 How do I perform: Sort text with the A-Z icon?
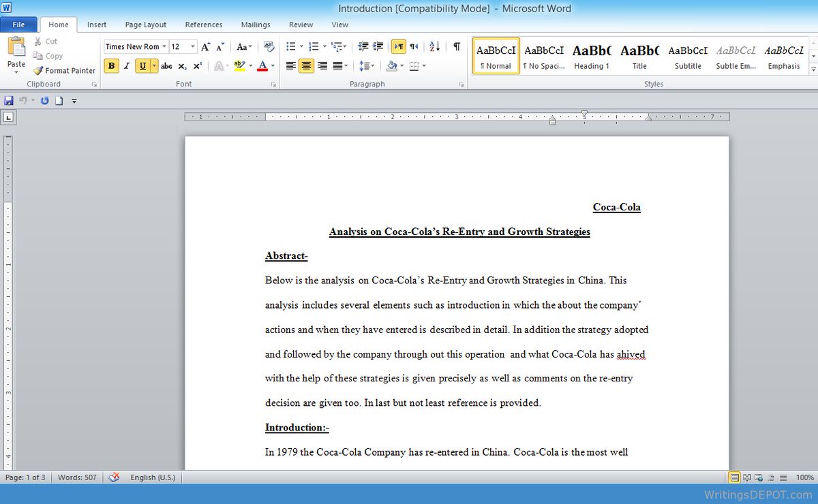[434, 46]
